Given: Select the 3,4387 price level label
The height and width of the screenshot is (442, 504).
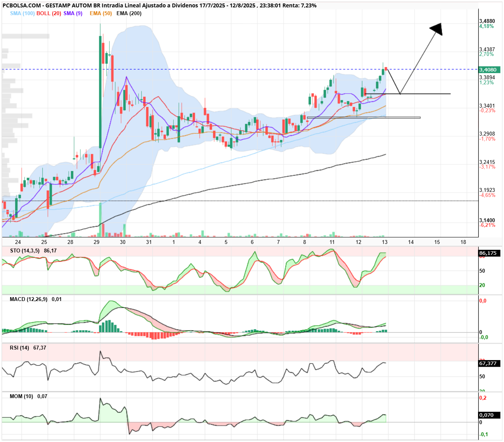Looking at the screenshot, I should [x=487, y=49].
